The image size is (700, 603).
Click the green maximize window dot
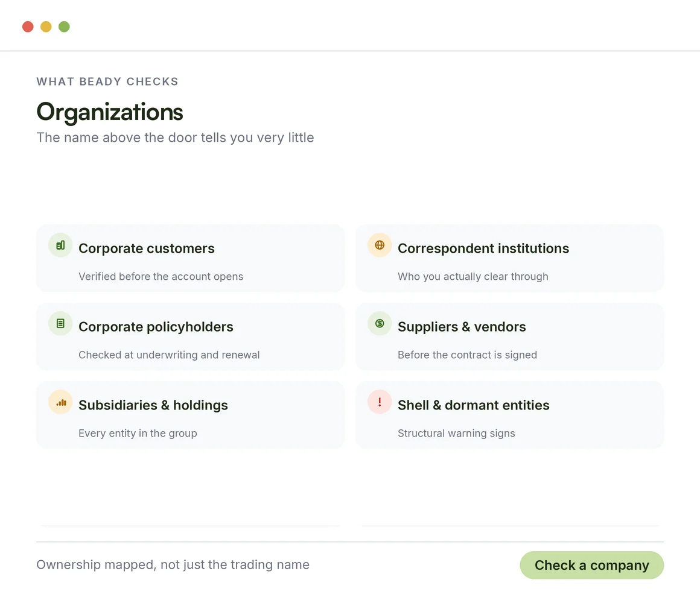pyautogui.click(x=65, y=27)
